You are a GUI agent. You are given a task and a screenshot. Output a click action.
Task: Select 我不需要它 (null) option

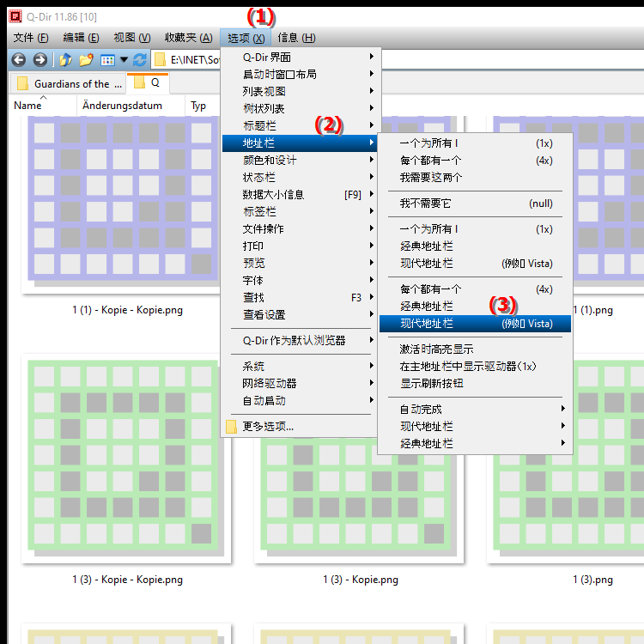tap(475, 204)
